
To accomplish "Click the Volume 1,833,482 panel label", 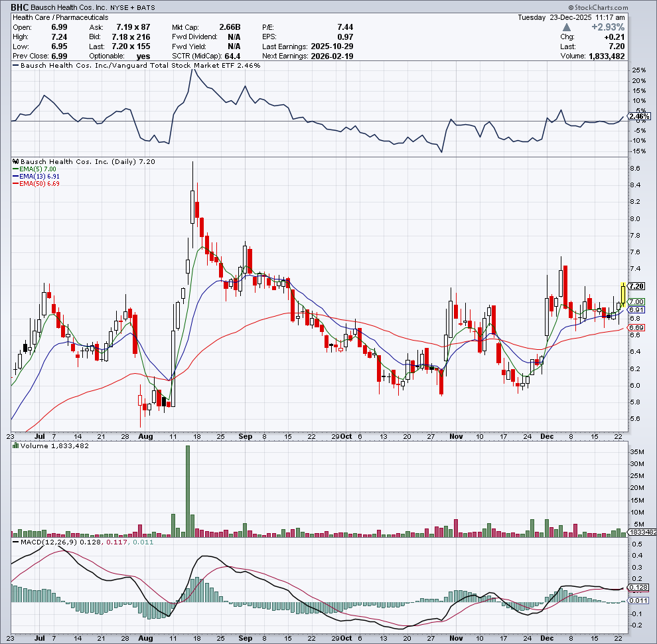I will point(54,445).
